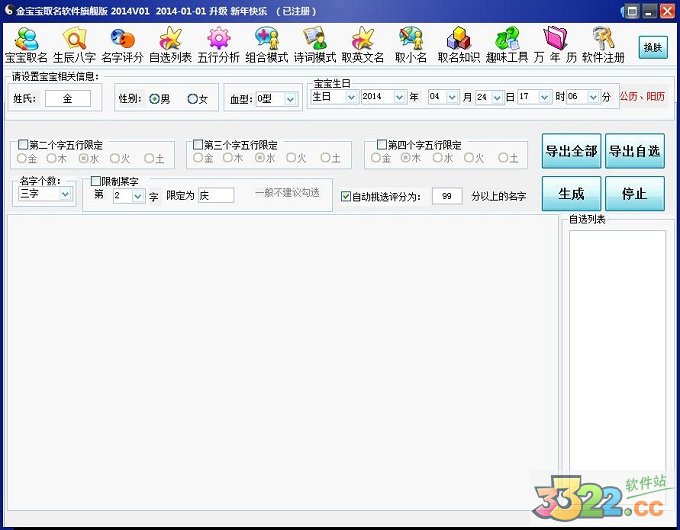Click the score threshold 99 field
Screen dimensions: 680x530
(x=447, y=196)
